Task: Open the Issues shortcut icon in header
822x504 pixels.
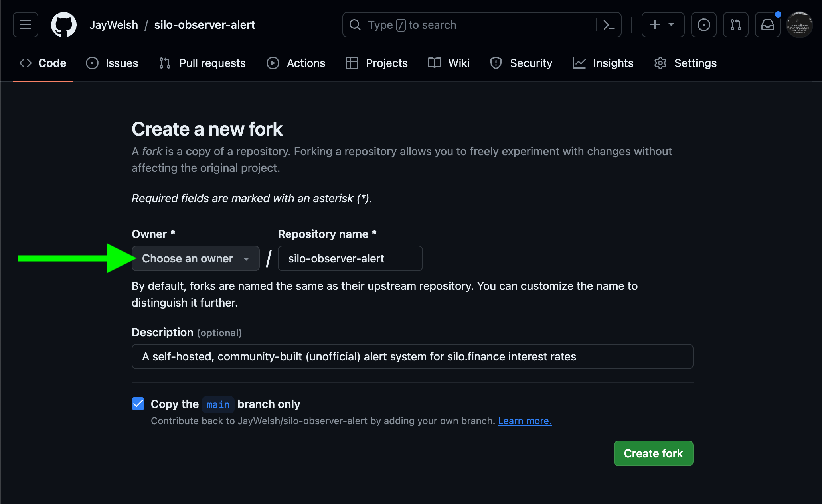Action: tap(704, 25)
